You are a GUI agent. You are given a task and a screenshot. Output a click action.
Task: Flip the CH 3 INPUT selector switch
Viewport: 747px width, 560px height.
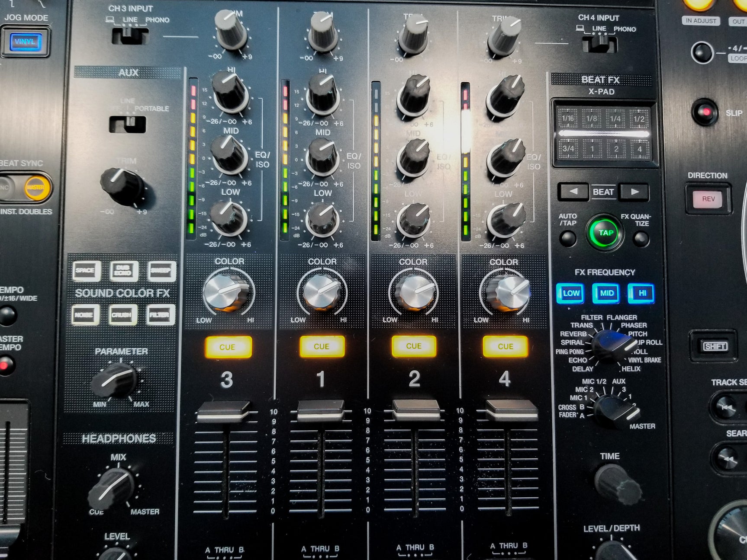(x=129, y=35)
